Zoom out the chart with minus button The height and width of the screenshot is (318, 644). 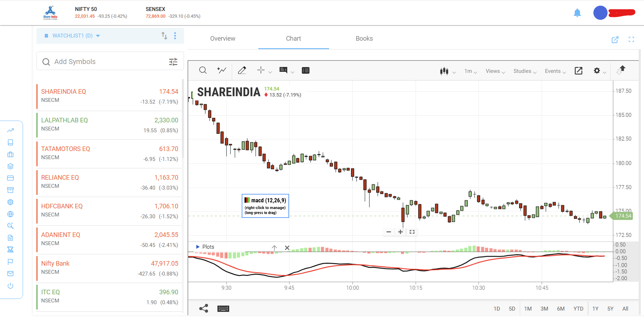click(389, 232)
